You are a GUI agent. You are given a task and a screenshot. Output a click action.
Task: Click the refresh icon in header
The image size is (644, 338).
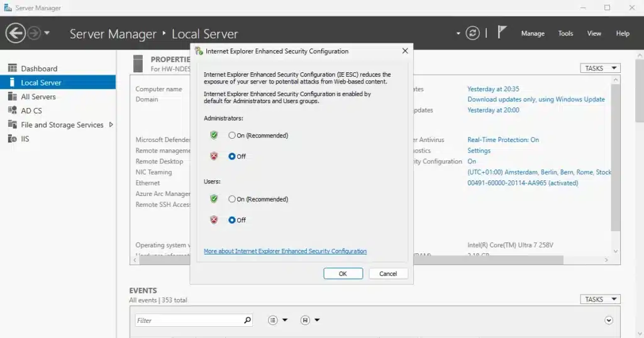click(472, 33)
